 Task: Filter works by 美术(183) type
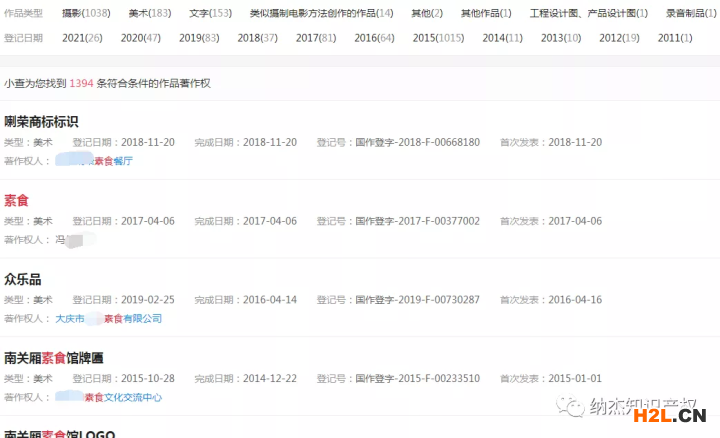coord(150,13)
